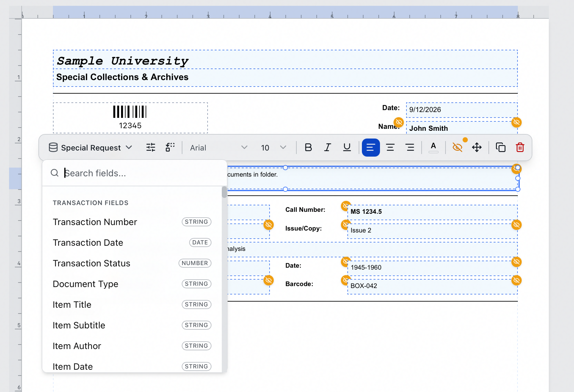The width and height of the screenshot is (574, 392).
Task: Open the Special Request data source dropdown
Action: tap(90, 148)
